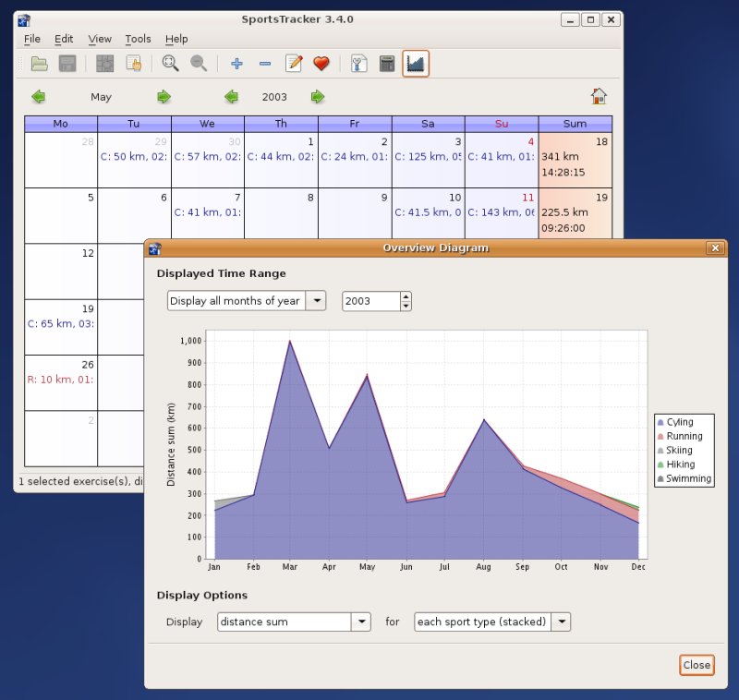
Task: Go to next year green arrow
Action: (x=318, y=97)
